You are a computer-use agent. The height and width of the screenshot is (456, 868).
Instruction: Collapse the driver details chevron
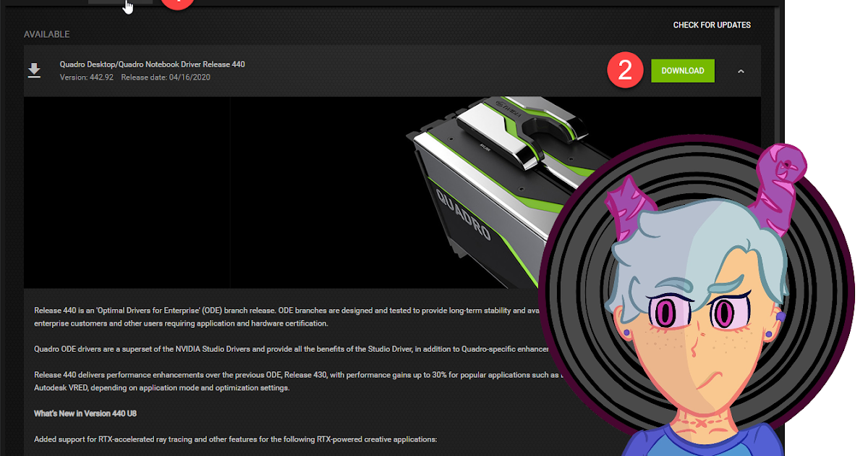(741, 71)
